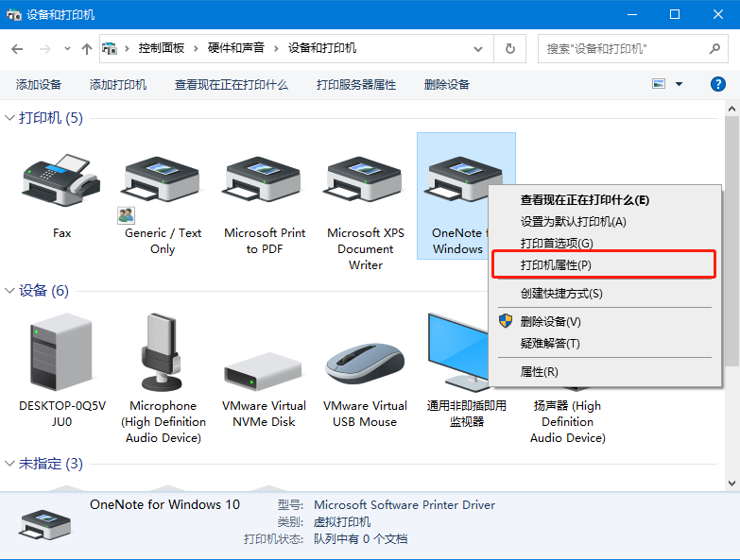Collapse the 打印机 (5) group
The height and width of the screenshot is (560, 740).
10,118
